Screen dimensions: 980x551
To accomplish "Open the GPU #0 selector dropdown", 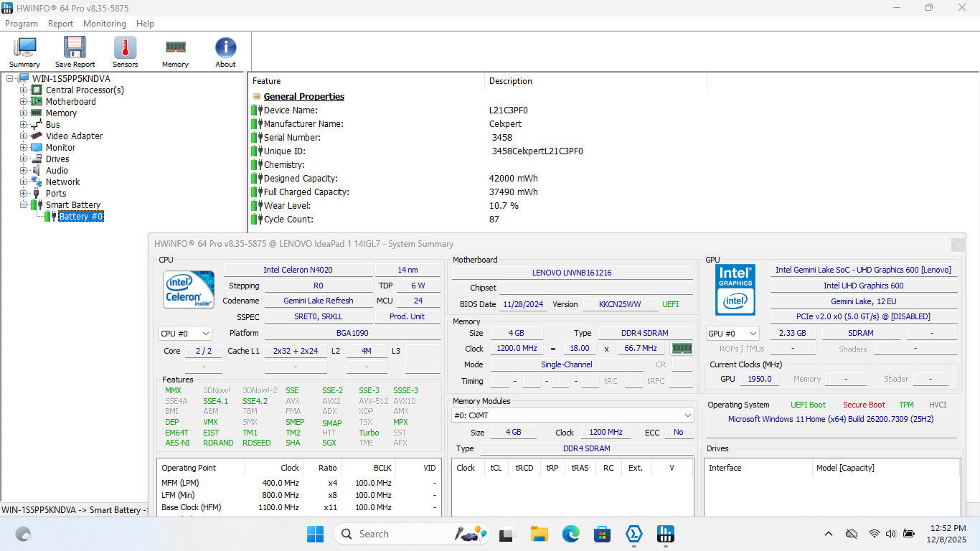I will [732, 334].
